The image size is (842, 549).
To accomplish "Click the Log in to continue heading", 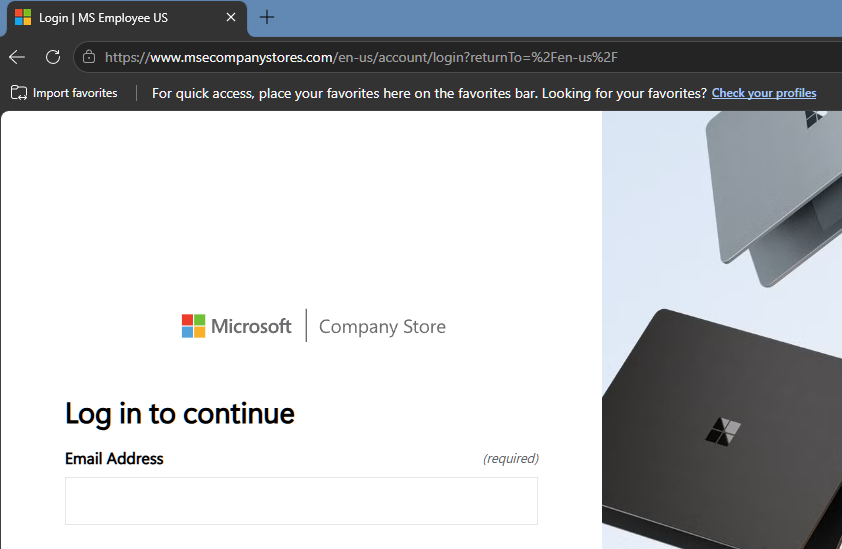I will coord(180,414).
